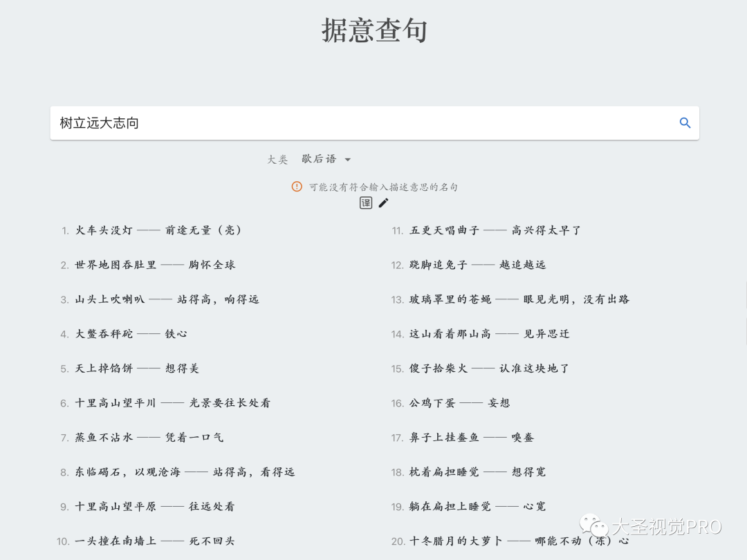Click the blue search magnifier icon
This screenshot has height=560, width=747.
tap(685, 123)
